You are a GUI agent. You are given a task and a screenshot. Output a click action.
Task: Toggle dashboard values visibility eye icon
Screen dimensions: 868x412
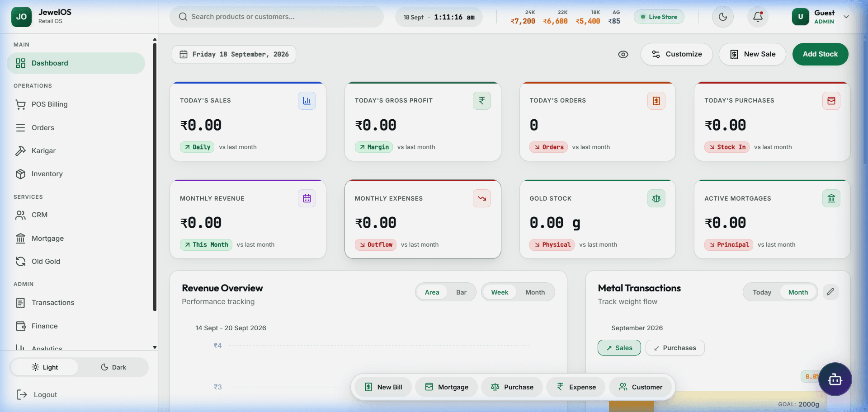coord(623,54)
